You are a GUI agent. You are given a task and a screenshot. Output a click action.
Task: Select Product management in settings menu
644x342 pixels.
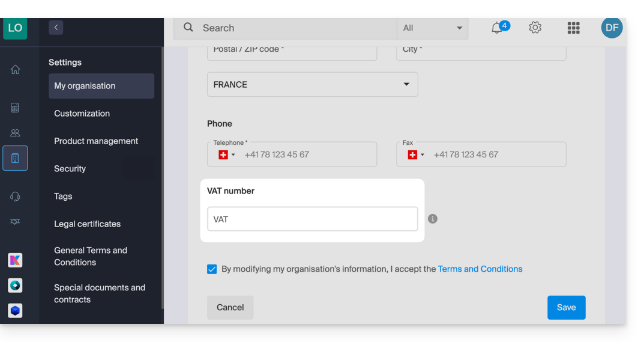tap(96, 141)
